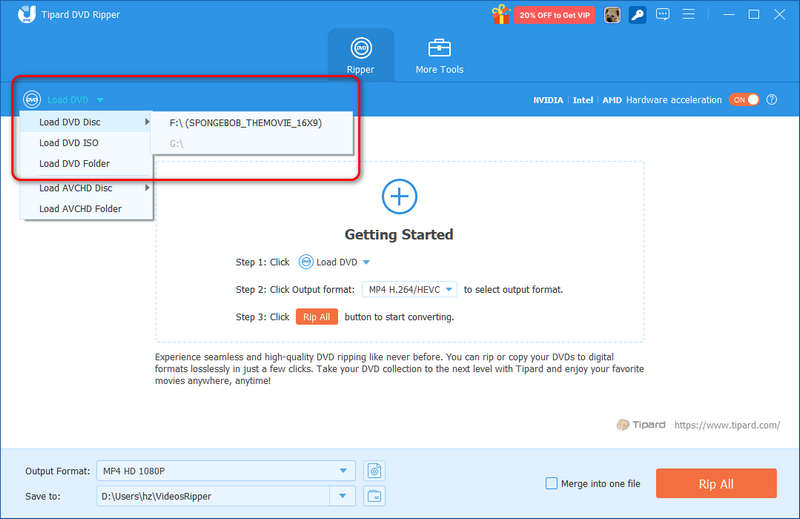Choose Load DVD ISO
This screenshot has height=519, width=800.
(86, 143)
